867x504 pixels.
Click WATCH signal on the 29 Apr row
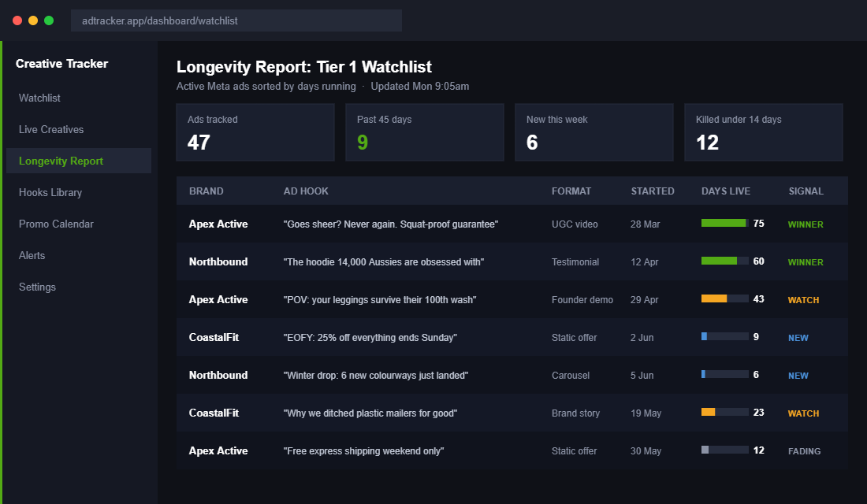point(803,300)
